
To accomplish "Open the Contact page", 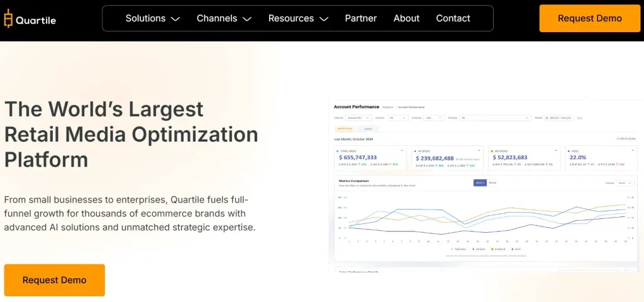I will click(453, 18).
